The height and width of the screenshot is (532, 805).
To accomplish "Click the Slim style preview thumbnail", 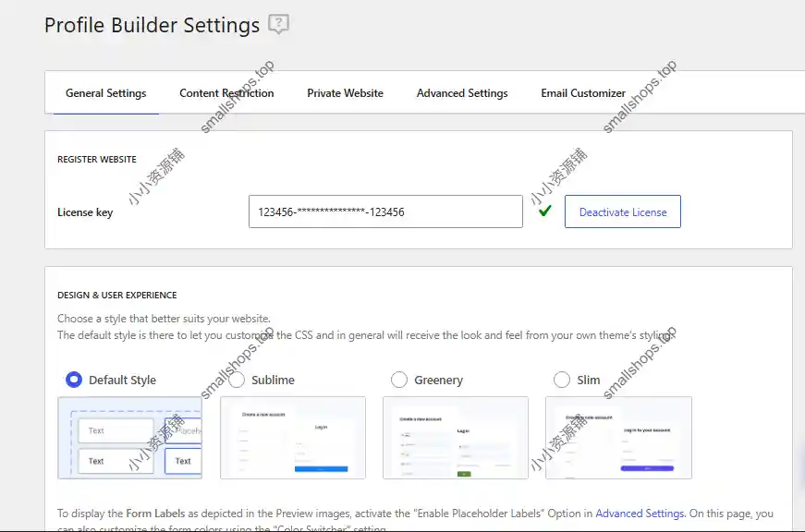I will pos(618,438).
